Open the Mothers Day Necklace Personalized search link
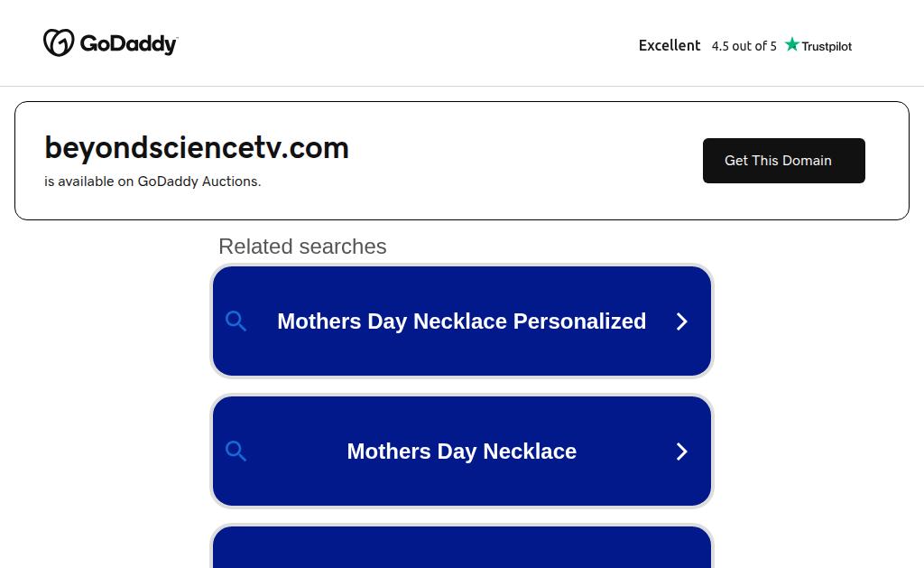 click(461, 321)
